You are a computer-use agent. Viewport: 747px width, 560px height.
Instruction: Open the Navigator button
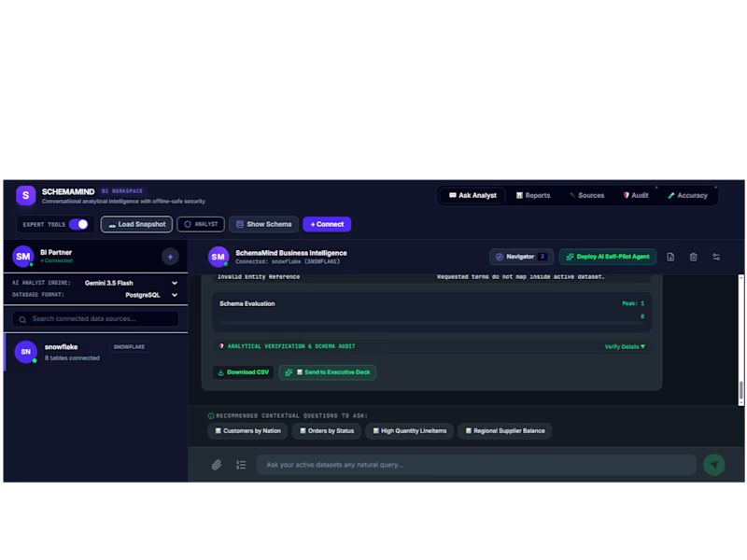click(521, 257)
